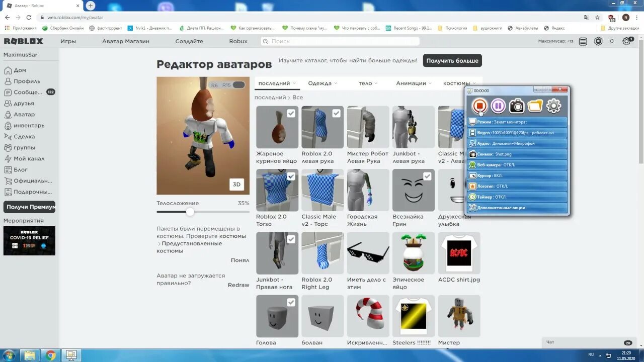This screenshot has width=644, height=362.
Task: Open the Robux hexagon icon
Action: 598,41
